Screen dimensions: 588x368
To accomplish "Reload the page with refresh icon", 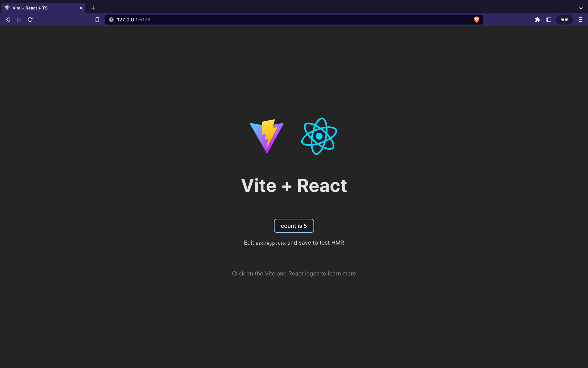I will click(30, 20).
